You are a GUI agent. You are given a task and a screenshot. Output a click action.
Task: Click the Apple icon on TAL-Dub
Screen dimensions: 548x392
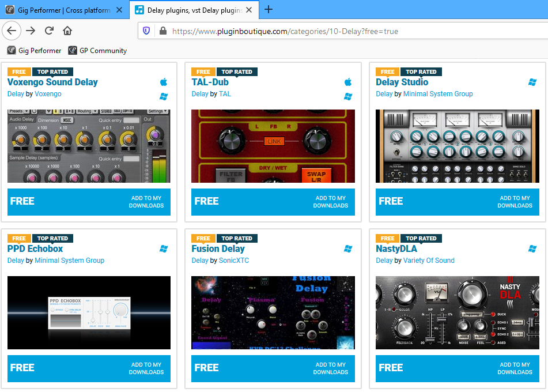[347, 82]
